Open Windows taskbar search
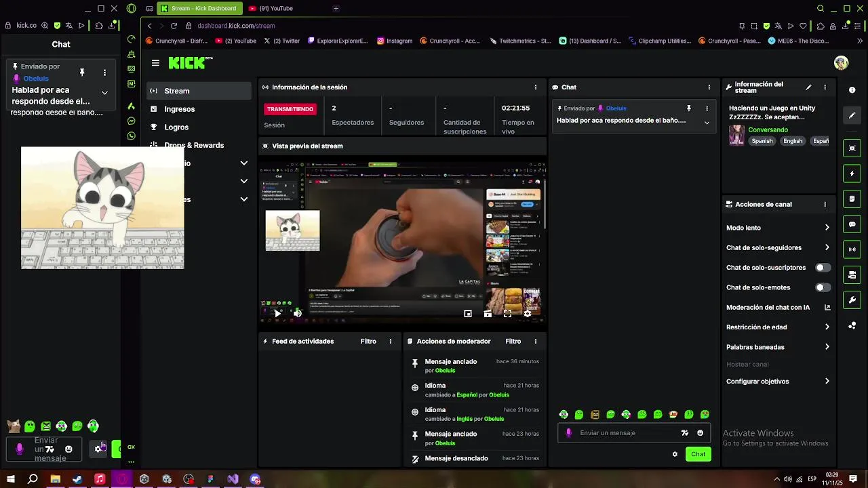 [33, 479]
